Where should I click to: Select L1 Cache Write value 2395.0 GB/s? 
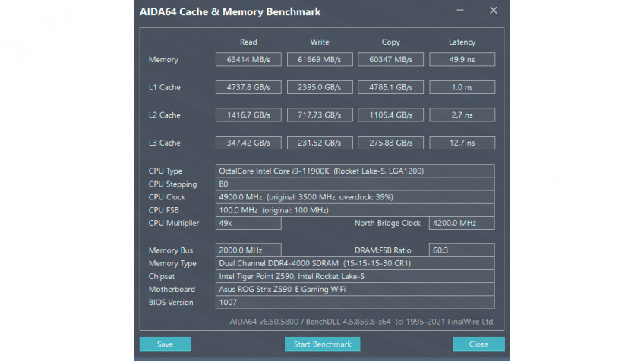(x=320, y=87)
